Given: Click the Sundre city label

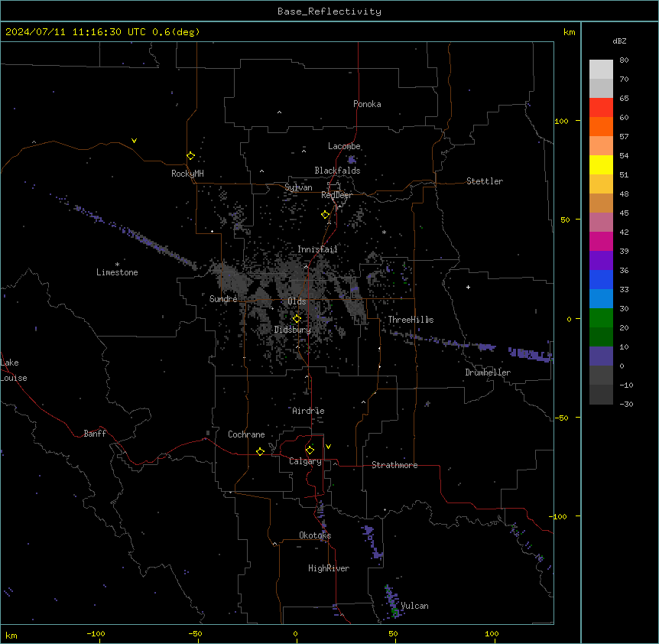Looking at the screenshot, I should click(223, 299).
